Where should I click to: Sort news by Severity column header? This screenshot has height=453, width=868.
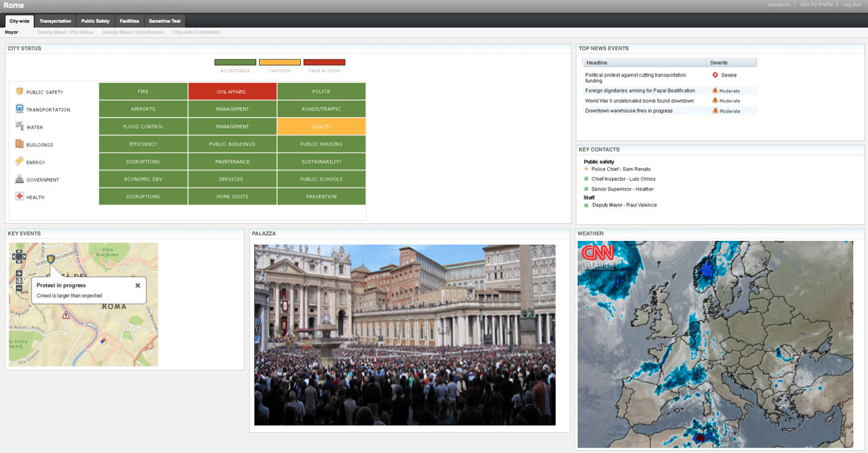pos(731,63)
